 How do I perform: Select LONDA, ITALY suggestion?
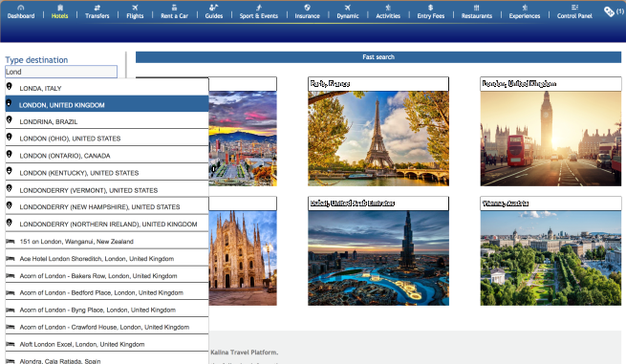107,87
